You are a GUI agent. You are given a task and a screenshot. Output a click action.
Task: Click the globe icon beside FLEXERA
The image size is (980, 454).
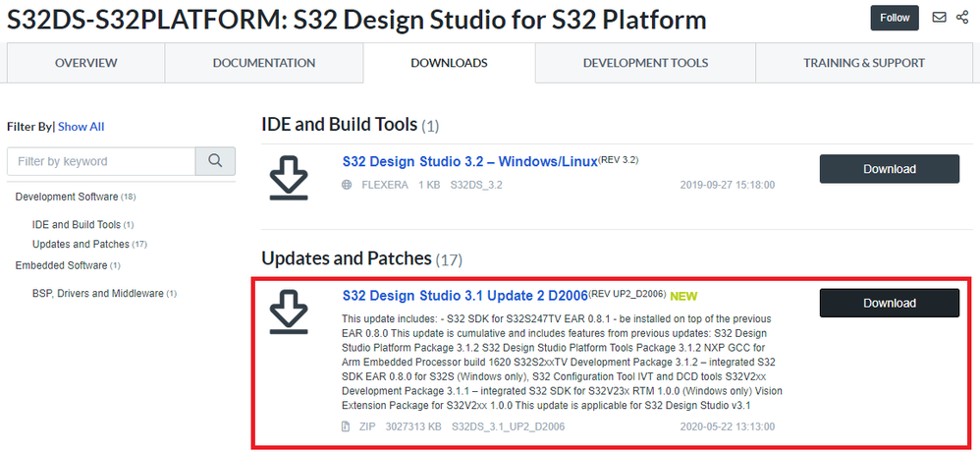click(x=348, y=185)
